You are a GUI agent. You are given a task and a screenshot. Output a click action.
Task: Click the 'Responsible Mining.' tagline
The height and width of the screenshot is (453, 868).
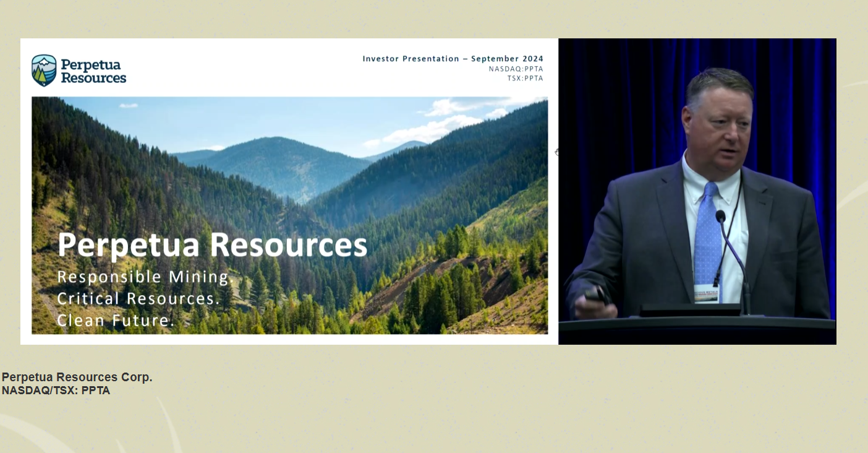(145, 277)
